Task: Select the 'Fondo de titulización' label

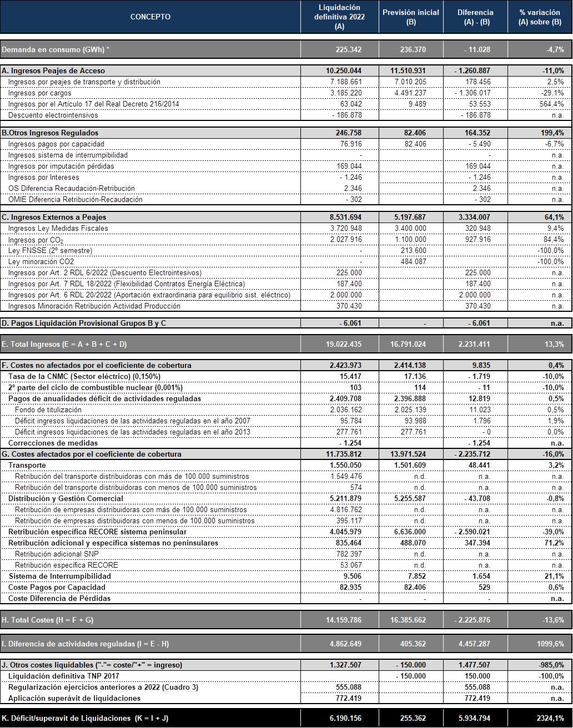Action: (x=48, y=410)
